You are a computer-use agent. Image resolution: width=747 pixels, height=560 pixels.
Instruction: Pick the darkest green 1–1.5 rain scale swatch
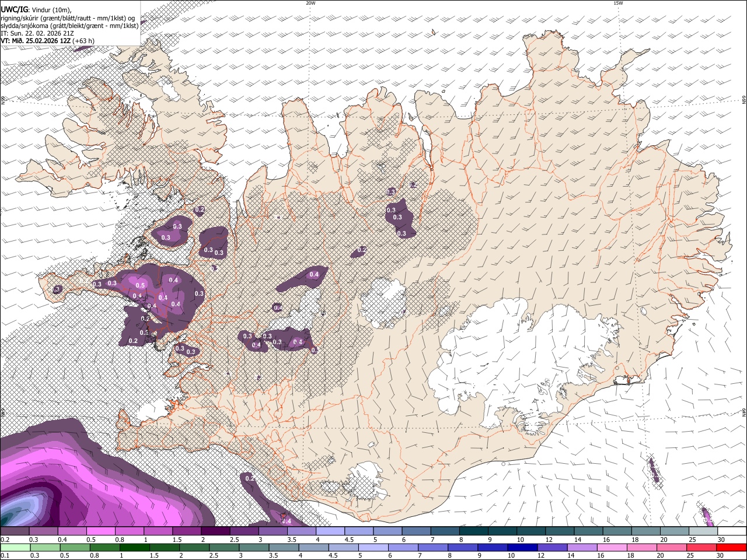(134, 548)
